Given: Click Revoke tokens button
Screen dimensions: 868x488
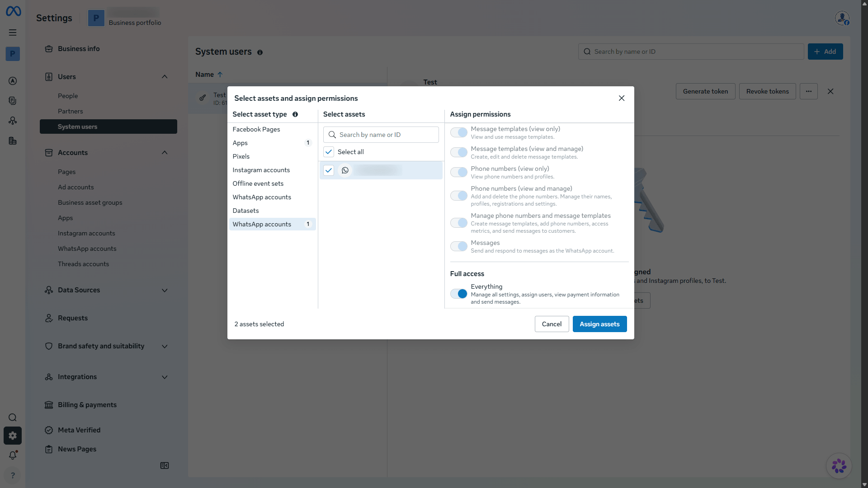Looking at the screenshot, I should click(767, 91).
